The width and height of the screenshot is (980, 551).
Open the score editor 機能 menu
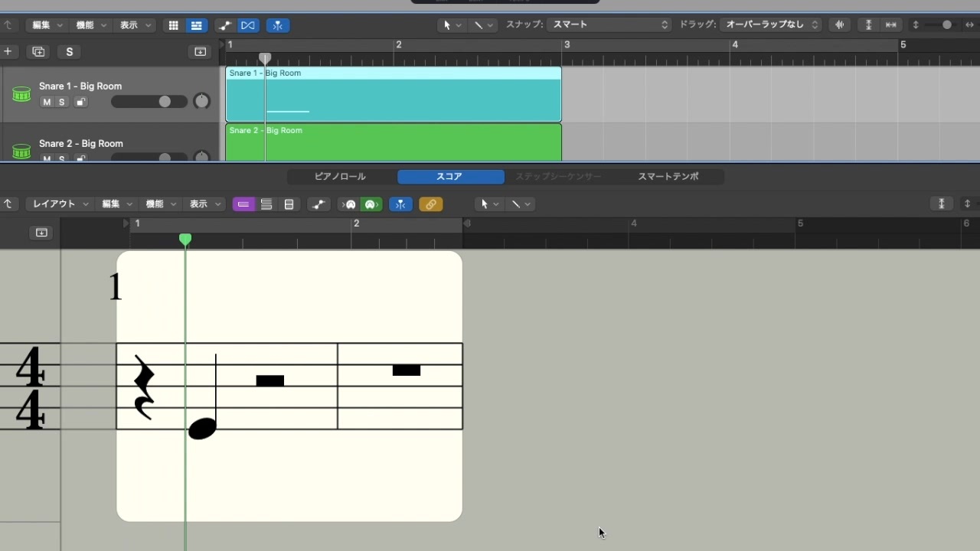tap(161, 204)
